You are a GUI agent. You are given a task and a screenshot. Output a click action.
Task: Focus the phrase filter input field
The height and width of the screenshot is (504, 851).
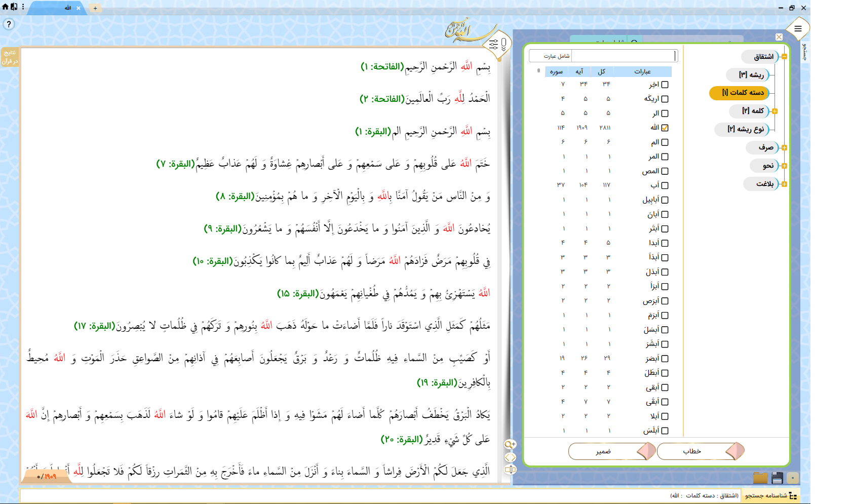pos(624,56)
